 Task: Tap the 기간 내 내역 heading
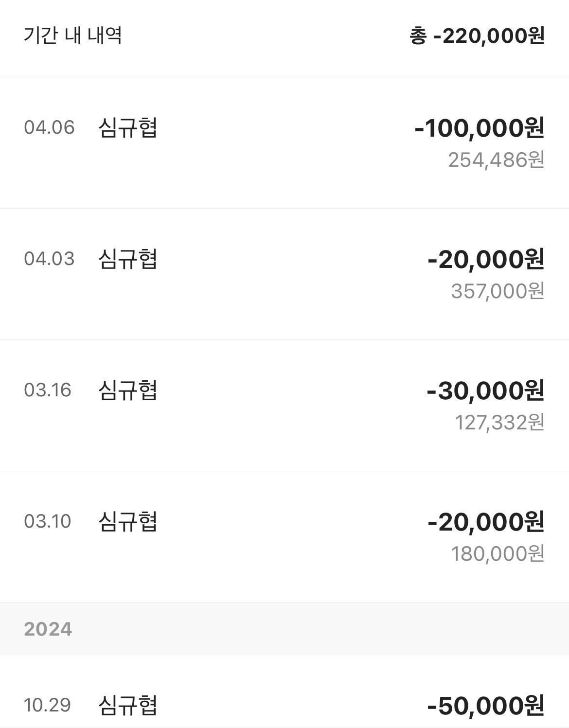[x=73, y=36]
